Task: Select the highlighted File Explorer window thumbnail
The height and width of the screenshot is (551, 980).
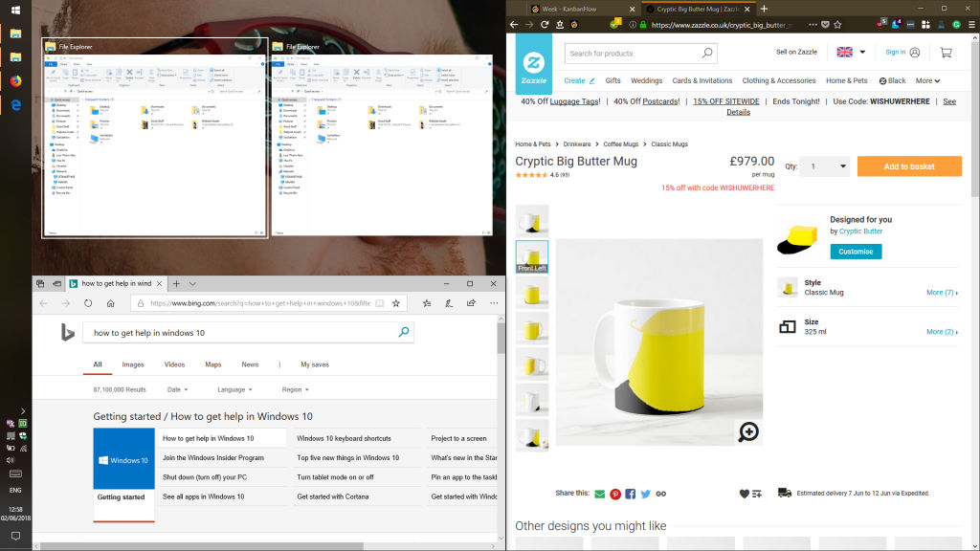Action: [155, 138]
